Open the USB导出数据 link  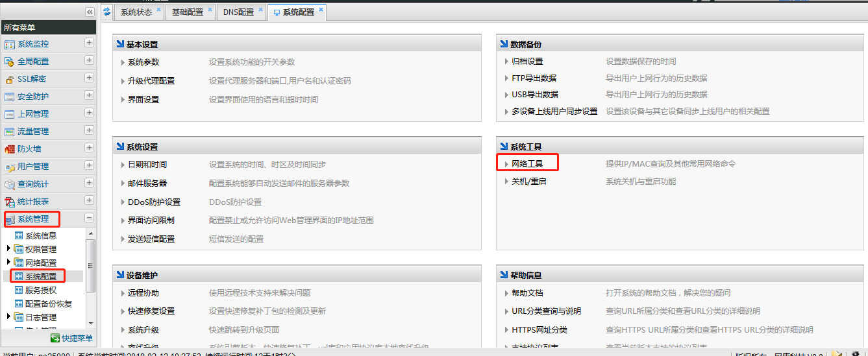tap(535, 95)
